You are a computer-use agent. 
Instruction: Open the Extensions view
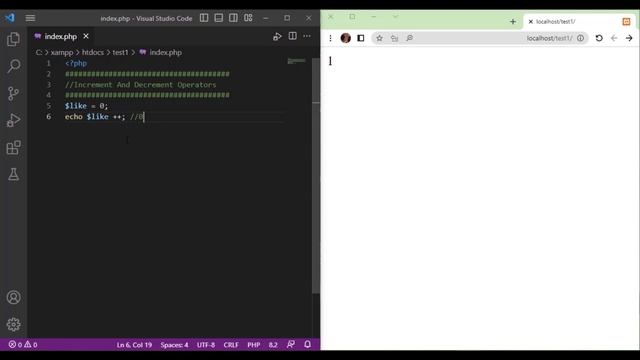pos(13,147)
